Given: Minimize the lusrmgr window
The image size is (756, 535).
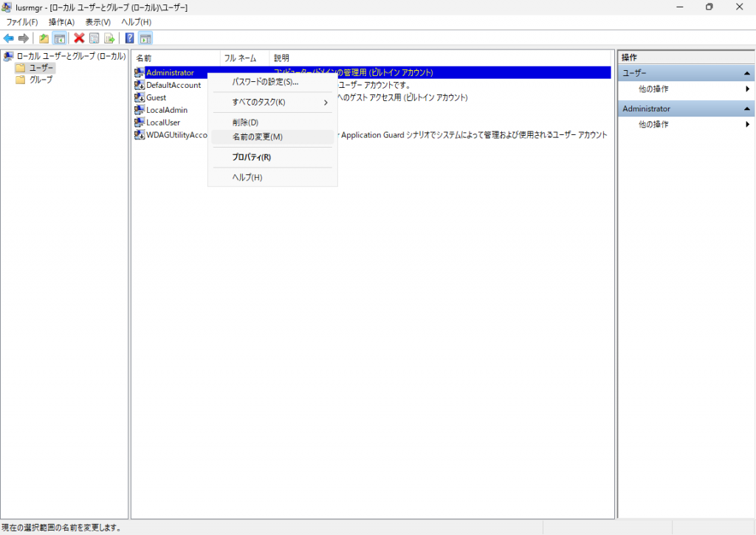Looking at the screenshot, I should 680,7.
